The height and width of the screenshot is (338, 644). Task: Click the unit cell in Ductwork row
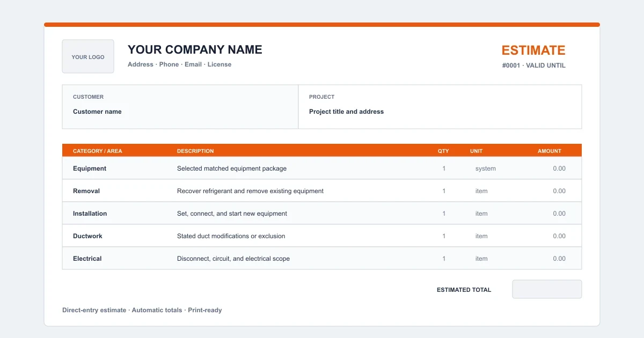click(481, 236)
